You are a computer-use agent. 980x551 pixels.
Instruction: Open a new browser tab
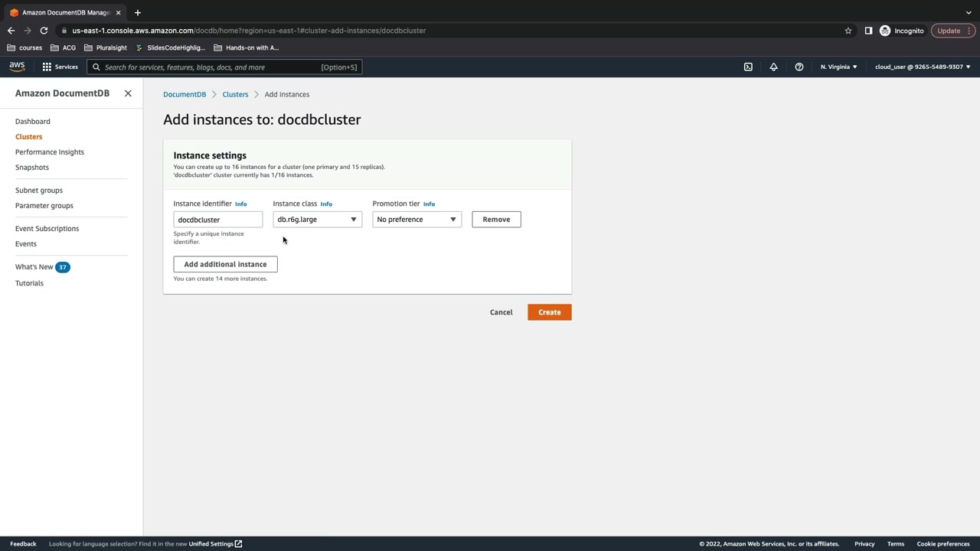[x=138, y=12]
